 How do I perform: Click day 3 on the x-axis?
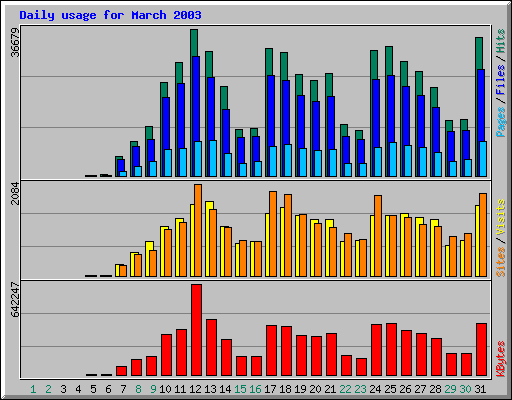coord(63,389)
